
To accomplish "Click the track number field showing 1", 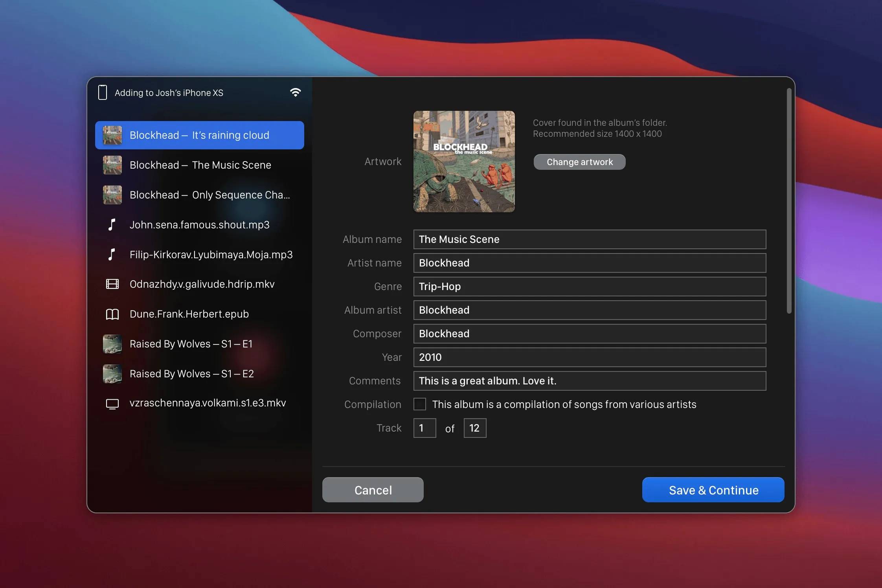I will pos(424,428).
